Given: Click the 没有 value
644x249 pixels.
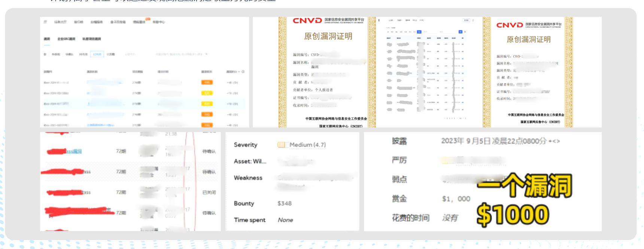Looking at the screenshot, I should (450, 218).
